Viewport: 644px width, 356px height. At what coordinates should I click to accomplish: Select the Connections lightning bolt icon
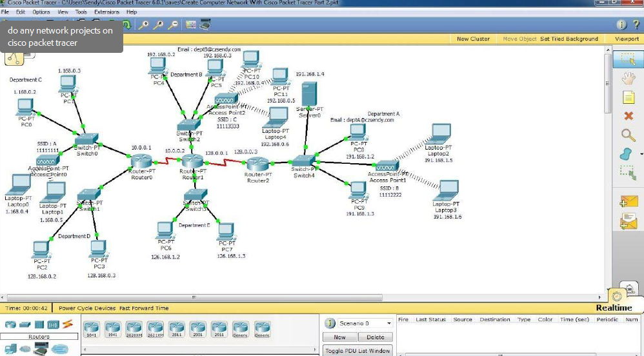68,324
